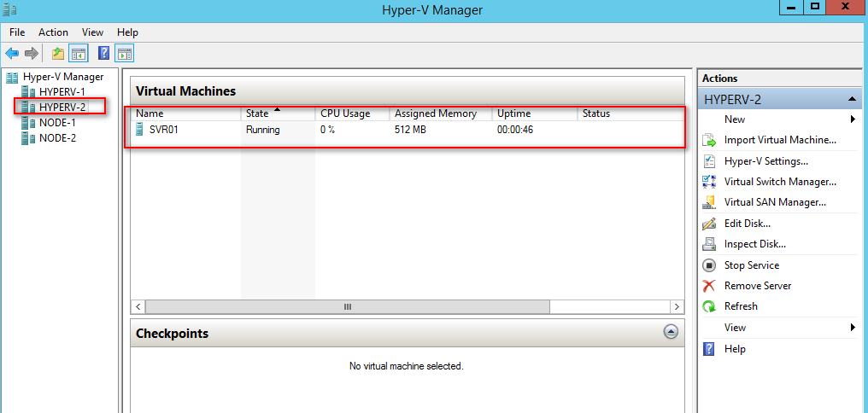This screenshot has width=868, height=413.
Task: Click the Name column header
Action: click(186, 113)
